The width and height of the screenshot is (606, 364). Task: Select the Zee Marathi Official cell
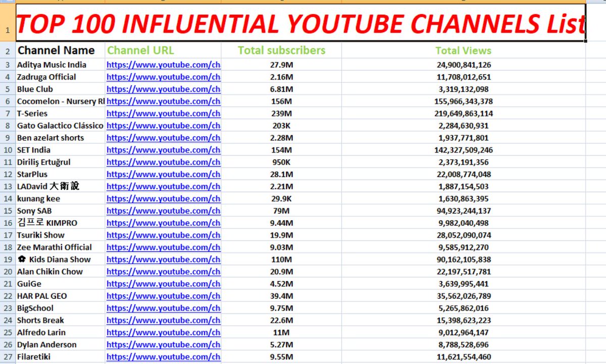[60, 247]
